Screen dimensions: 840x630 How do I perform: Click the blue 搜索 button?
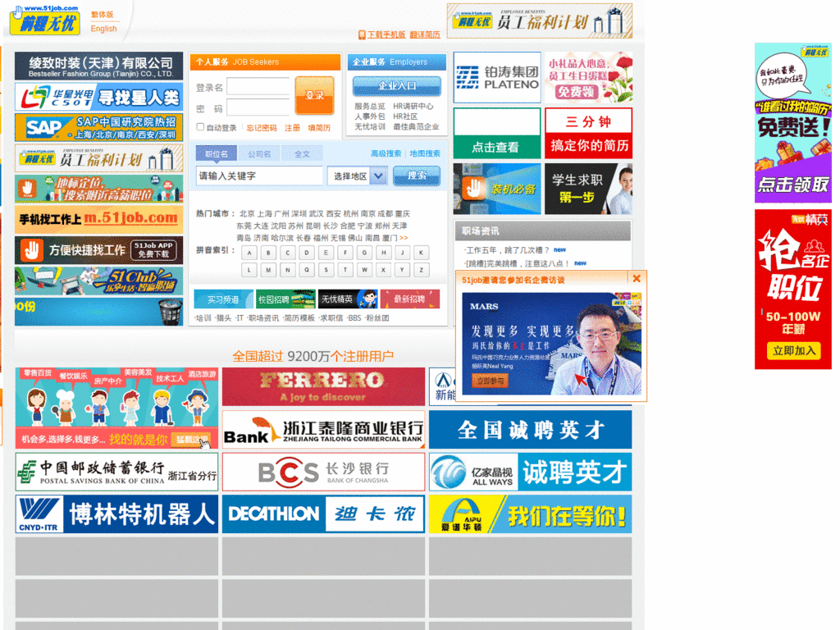point(417,176)
